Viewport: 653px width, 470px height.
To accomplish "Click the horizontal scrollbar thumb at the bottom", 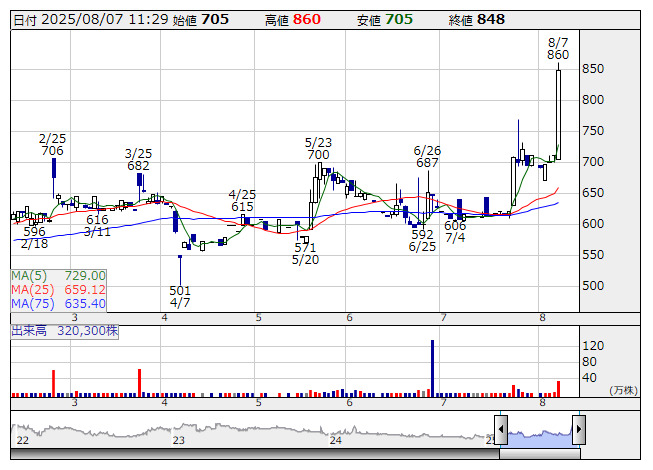I will click(x=540, y=454).
